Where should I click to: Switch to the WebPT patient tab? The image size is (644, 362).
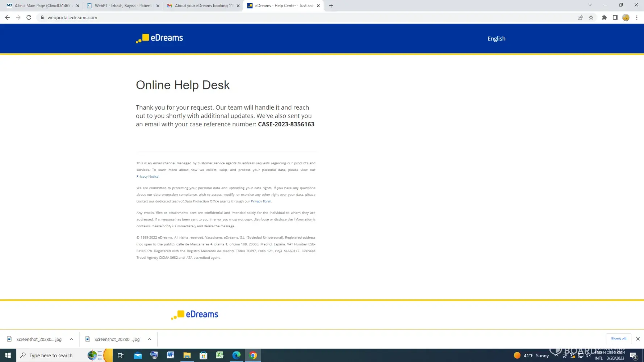click(x=123, y=6)
